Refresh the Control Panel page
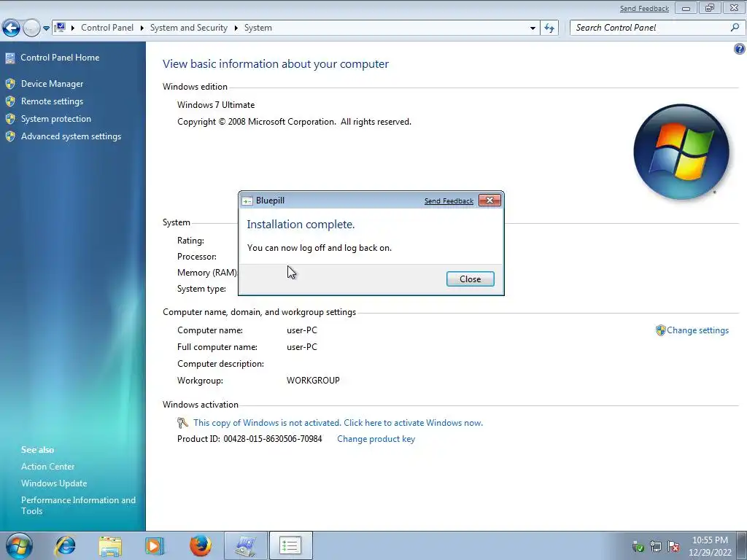 pyautogui.click(x=549, y=28)
